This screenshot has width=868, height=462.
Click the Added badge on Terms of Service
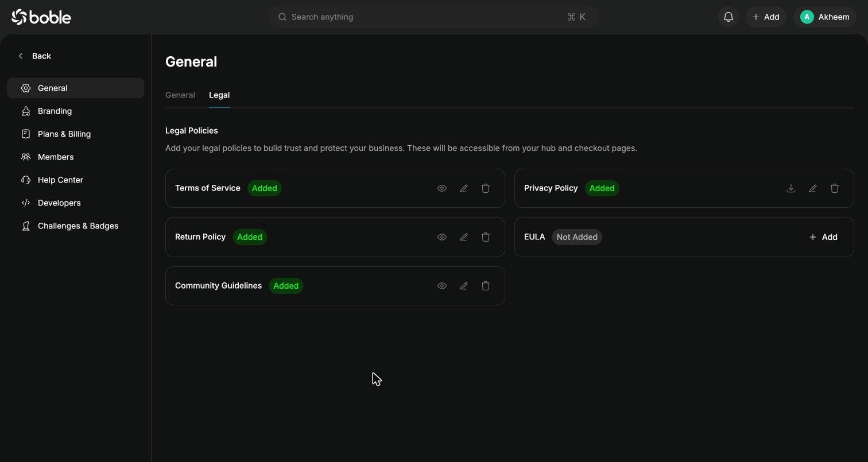pyautogui.click(x=265, y=188)
